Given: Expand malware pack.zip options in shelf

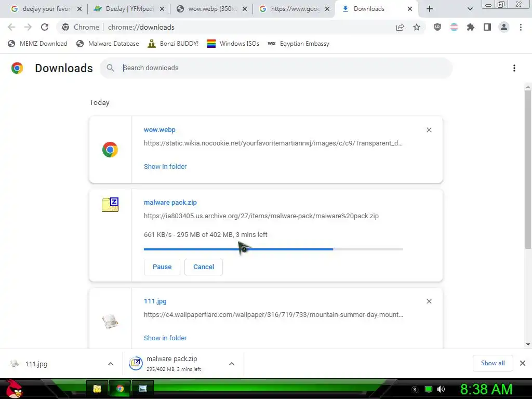Looking at the screenshot, I should pos(232,364).
